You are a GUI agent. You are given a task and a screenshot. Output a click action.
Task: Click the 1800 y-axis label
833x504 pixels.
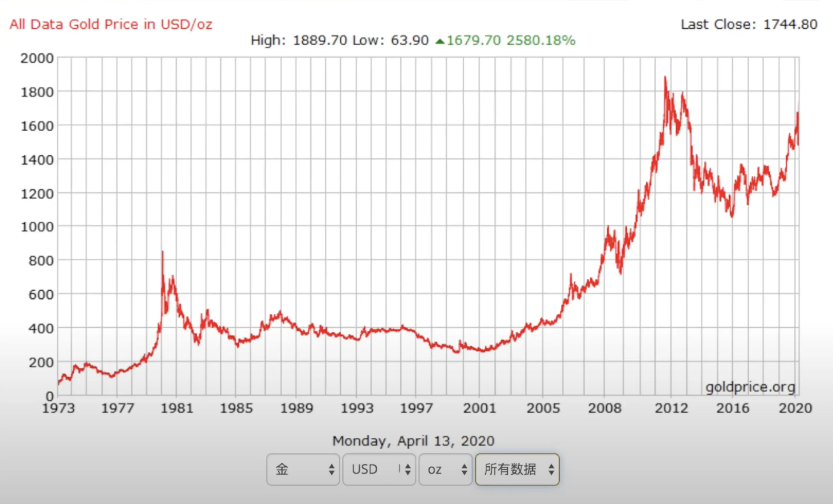[37, 92]
